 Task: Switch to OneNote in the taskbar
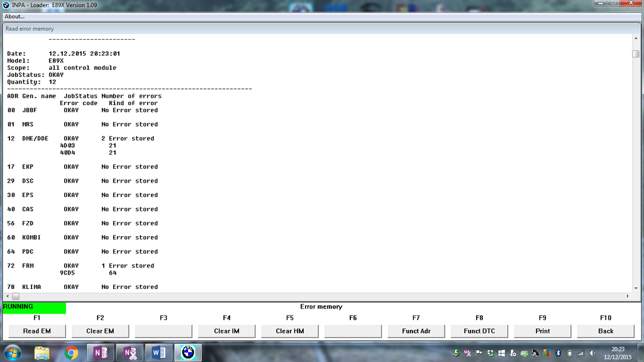[101, 353]
